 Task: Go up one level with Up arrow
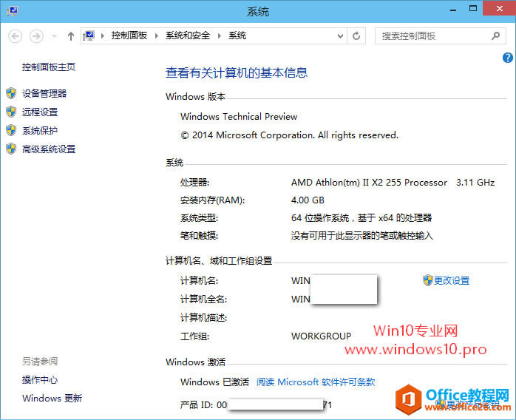(71, 36)
